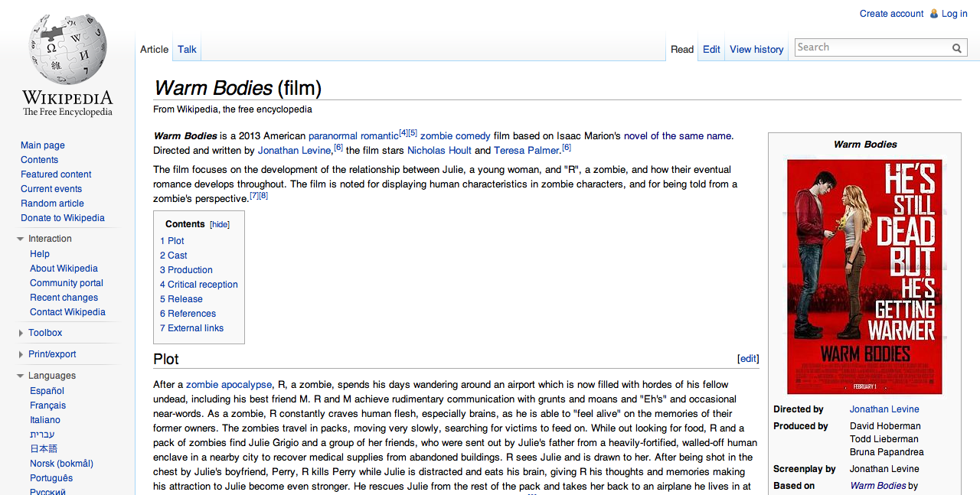Jump to contents entry 7 External links
This screenshot has height=495, width=980.
(x=191, y=328)
